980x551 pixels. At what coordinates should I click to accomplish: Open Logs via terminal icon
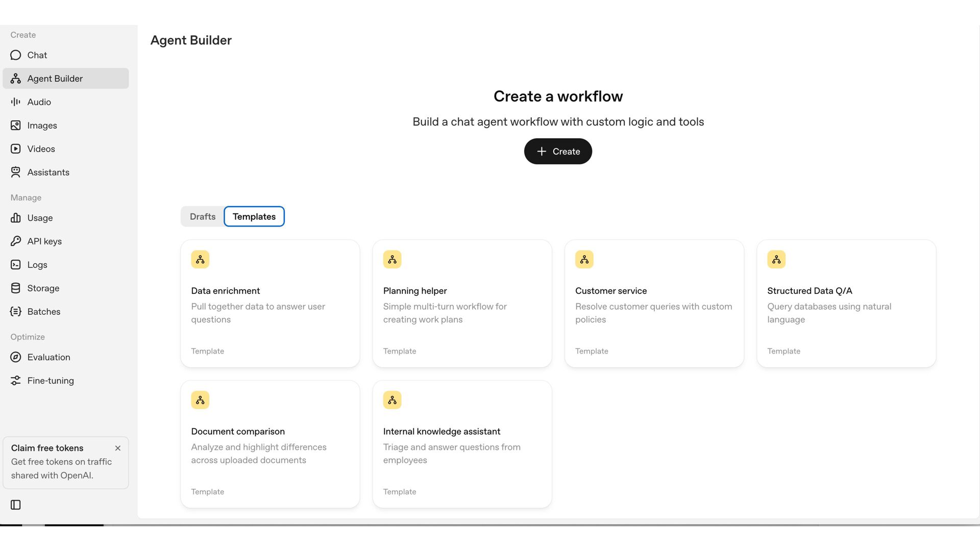point(16,265)
